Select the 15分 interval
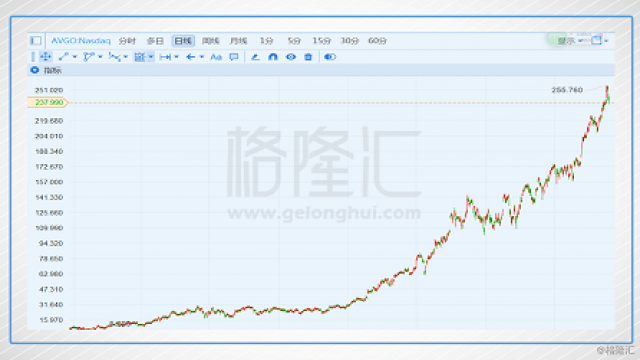The image size is (640, 360). [x=322, y=41]
